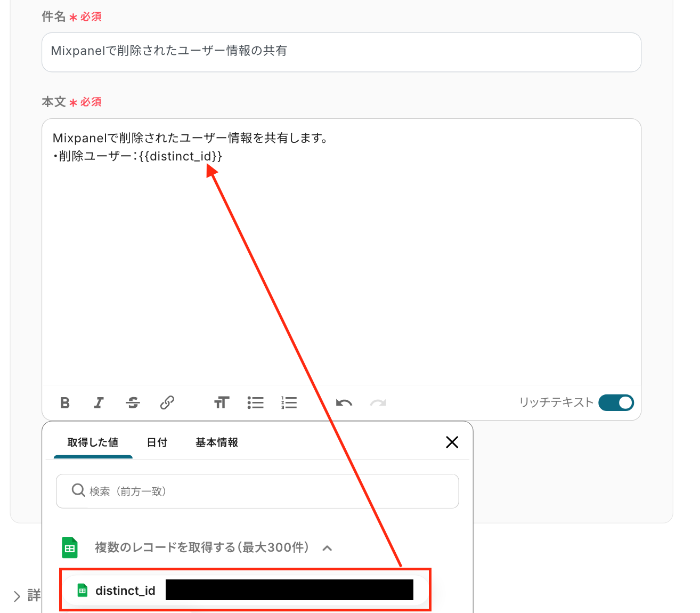
Task: Select the distinct_id value item
Action: click(245, 590)
